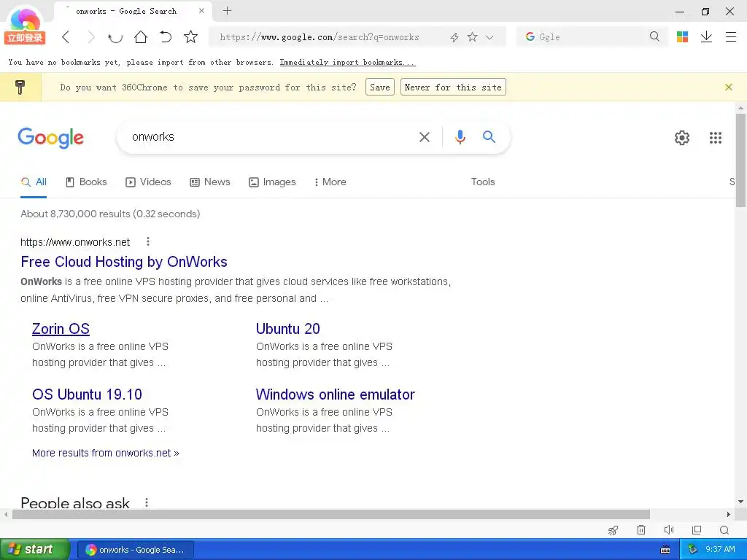Open the Zorin OS sitelink
Image resolution: width=747 pixels, height=560 pixels.
(61, 329)
